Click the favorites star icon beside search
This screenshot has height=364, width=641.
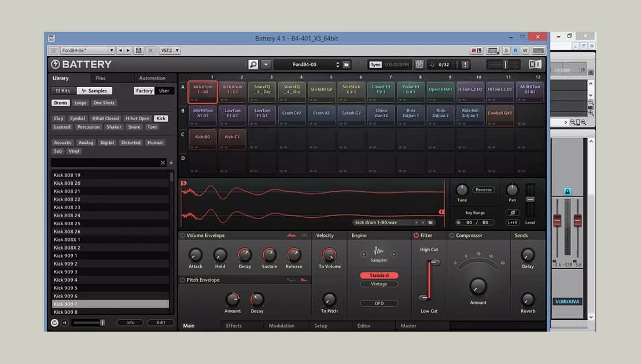[x=171, y=163]
